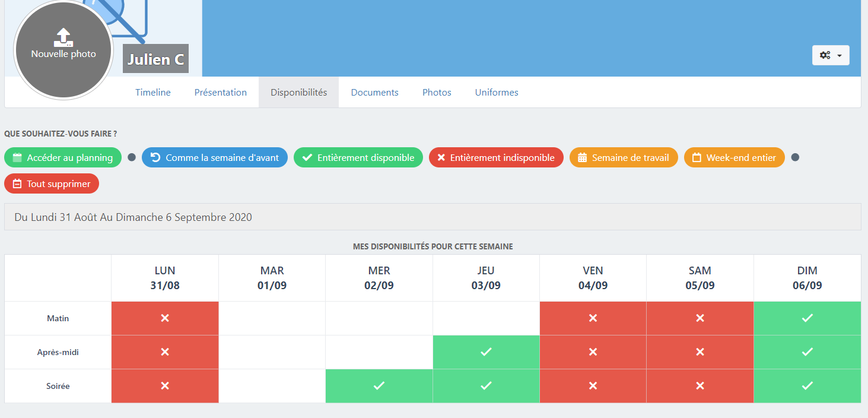Click the upload icon for Nouvelle photo
The width and height of the screenshot is (868, 418).
[63, 37]
